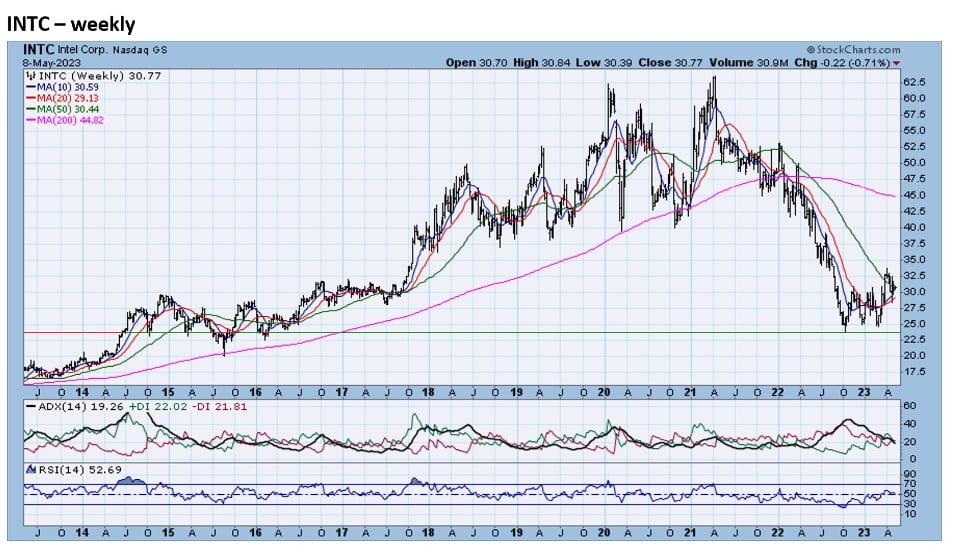Click the RSI area-chart icon beside the label
The image size is (953, 552).
[x=31, y=469]
